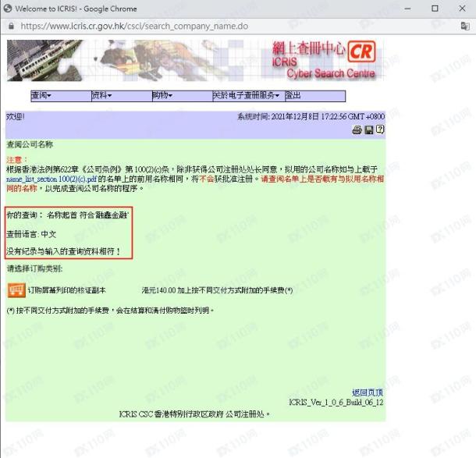Click the 查册语言: 中文 text
This screenshot has height=458, width=476.
click(x=31, y=234)
